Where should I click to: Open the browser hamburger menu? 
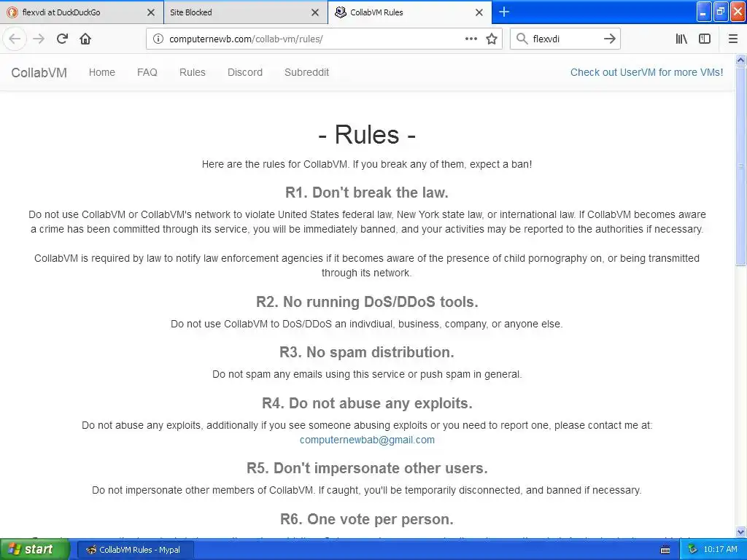click(732, 39)
